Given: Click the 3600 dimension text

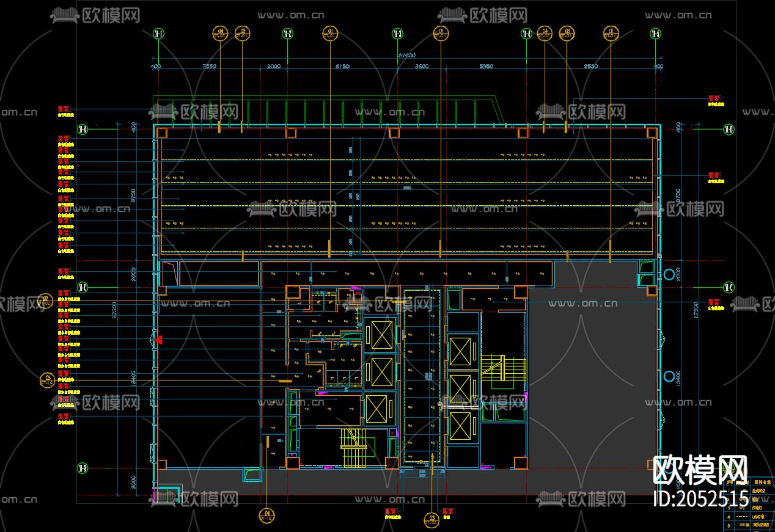Looking at the screenshot, I should coord(422,66).
